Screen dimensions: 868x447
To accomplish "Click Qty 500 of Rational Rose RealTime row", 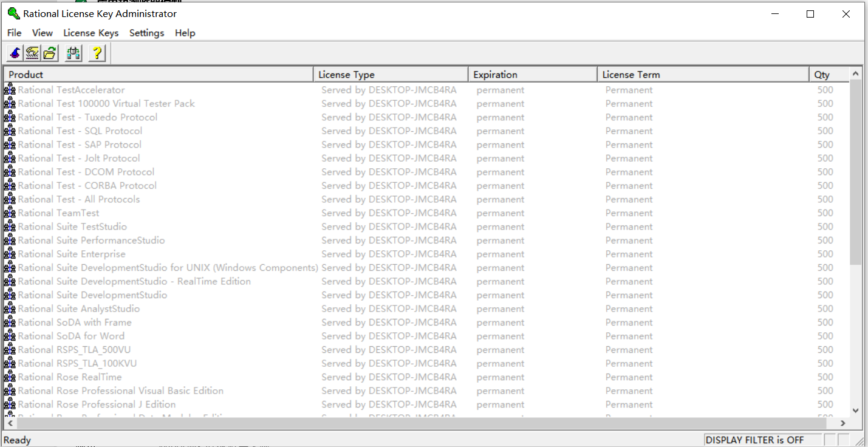I will (x=825, y=377).
